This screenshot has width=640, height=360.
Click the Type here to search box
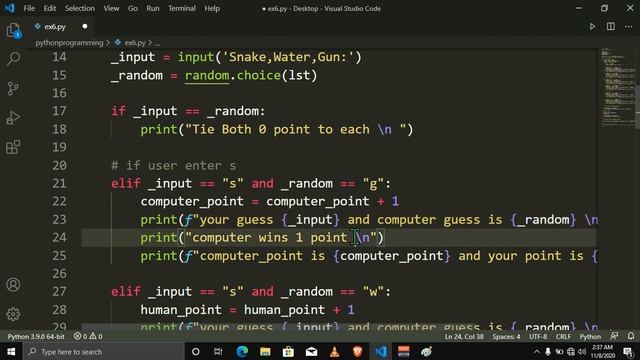point(104,351)
